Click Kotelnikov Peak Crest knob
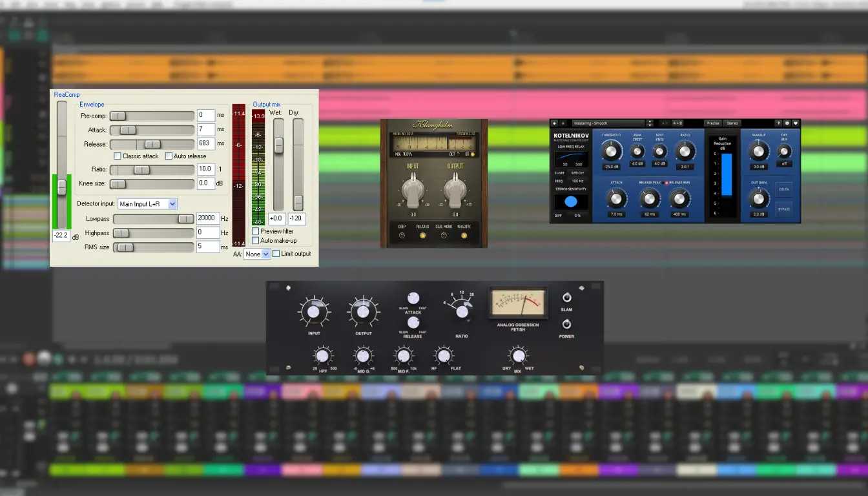 [637, 151]
